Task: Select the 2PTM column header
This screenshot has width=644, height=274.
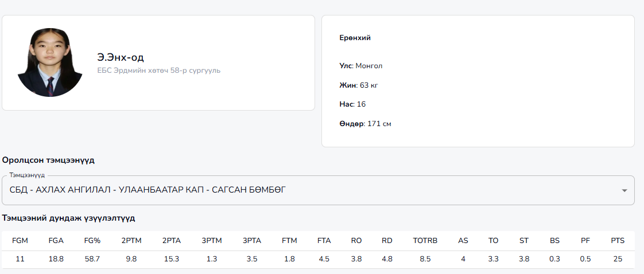Action: pyautogui.click(x=131, y=241)
